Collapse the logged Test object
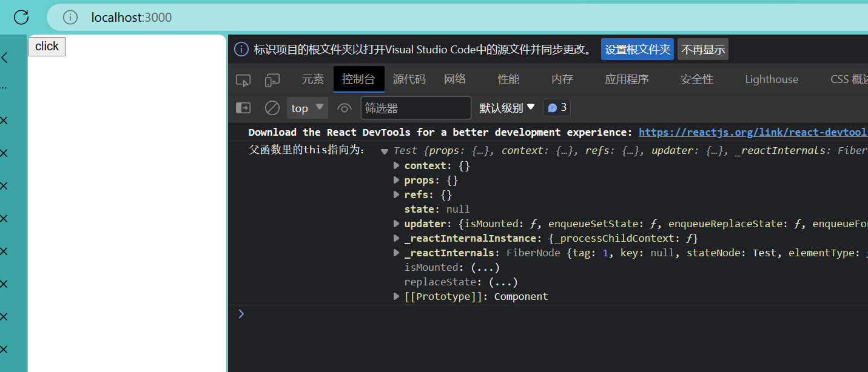Viewport: 868px width, 372px height. coord(384,151)
